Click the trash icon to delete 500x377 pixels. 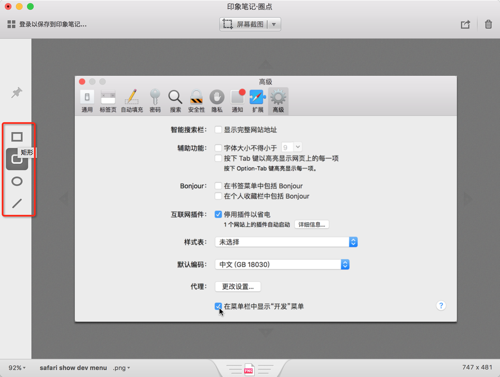[488, 24]
